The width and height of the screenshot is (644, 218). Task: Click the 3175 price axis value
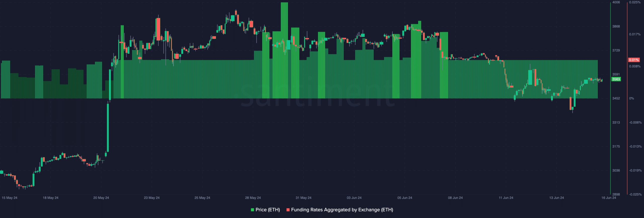point(616,146)
